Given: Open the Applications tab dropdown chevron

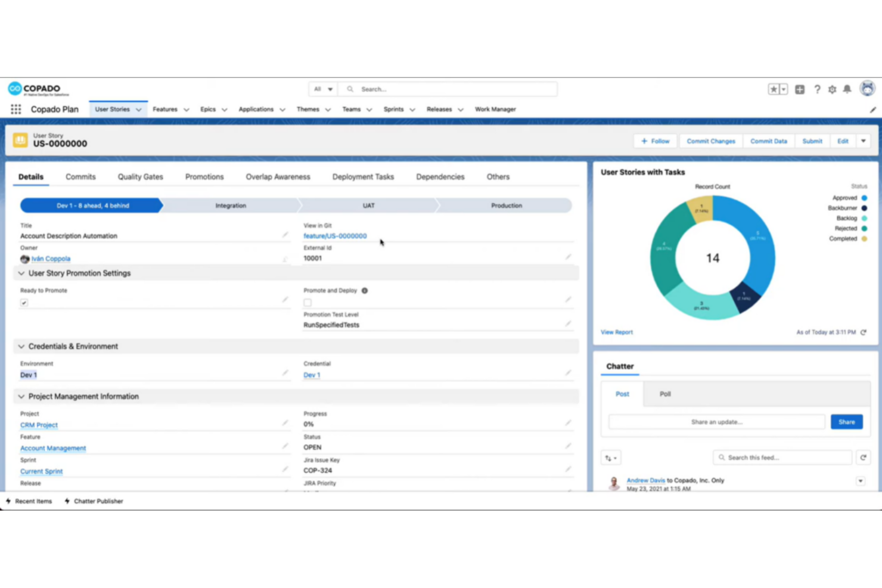Looking at the screenshot, I should pos(282,110).
